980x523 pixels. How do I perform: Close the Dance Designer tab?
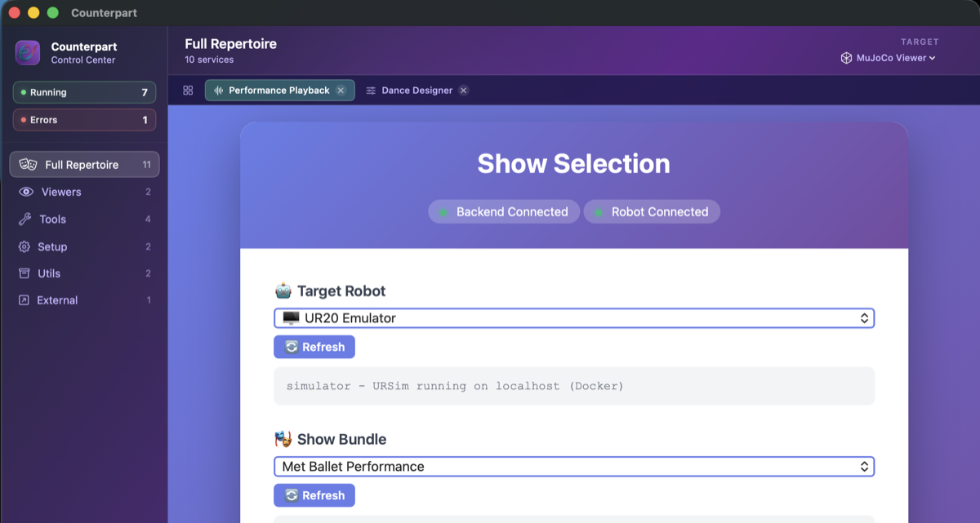(x=463, y=90)
